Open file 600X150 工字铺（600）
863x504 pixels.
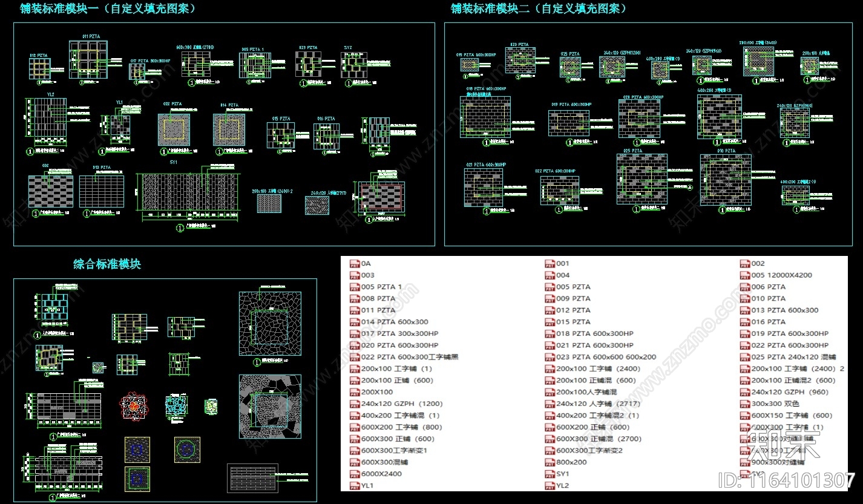786,416
